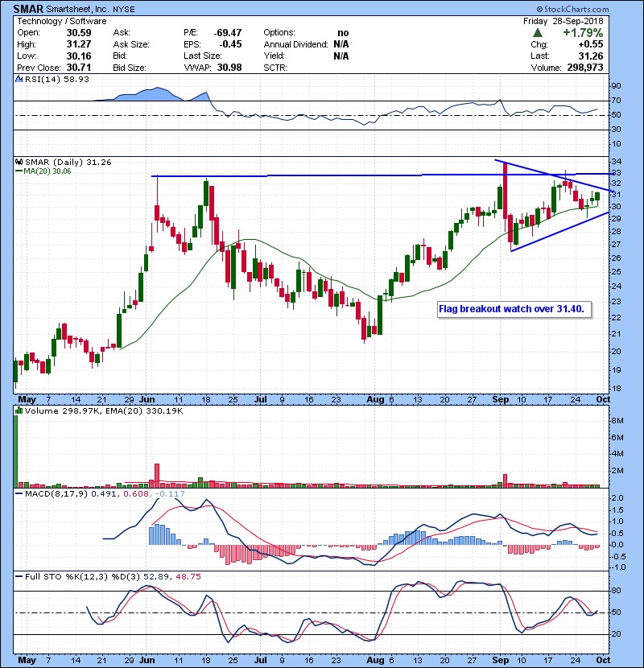This screenshot has width=644, height=668.
Task: Click the SCTR label
Action: [275, 68]
